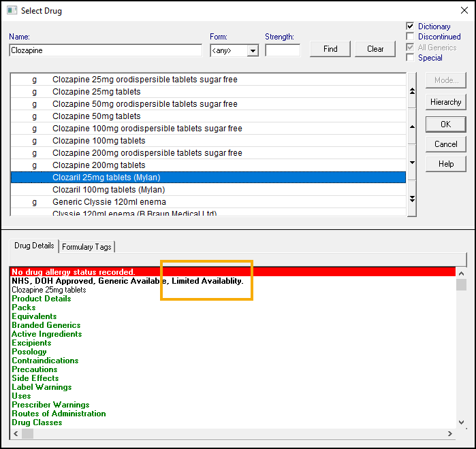Open the Form dropdown list
Image resolution: width=476 pixels, height=449 pixels.
pyautogui.click(x=253, y=50)
